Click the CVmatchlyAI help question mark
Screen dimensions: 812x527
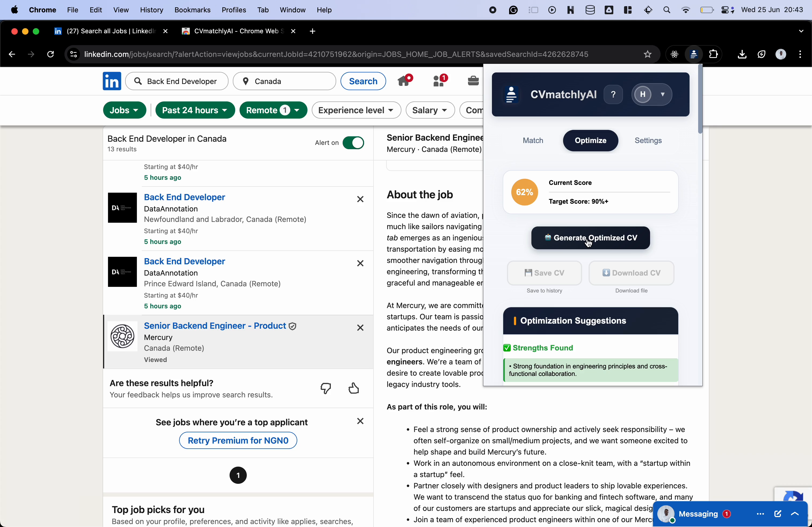point(613,94)
